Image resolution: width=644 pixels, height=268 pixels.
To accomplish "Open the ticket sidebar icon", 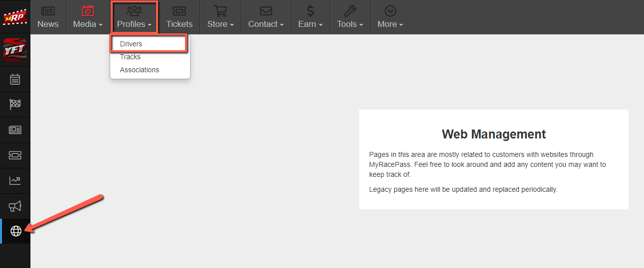I will click(15, 155).
